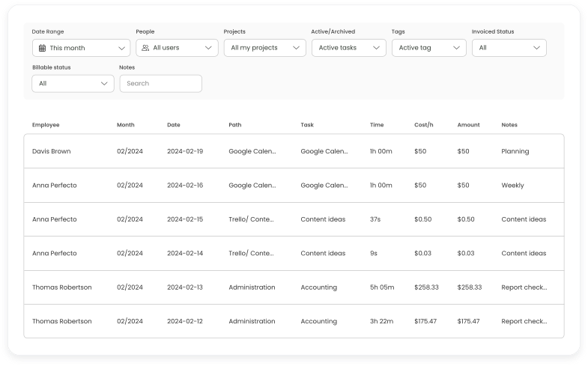588x366 pixels.
Task: Click the Notes search field
Action: tap(160, 84)
